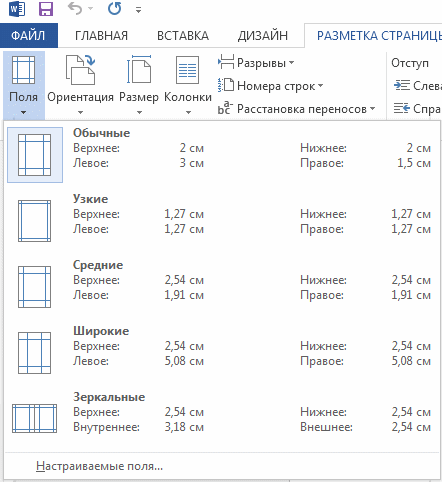Click the Word application icon
Image resolution: width=442 pixels, height=482 pixels.
pos(17,9)
